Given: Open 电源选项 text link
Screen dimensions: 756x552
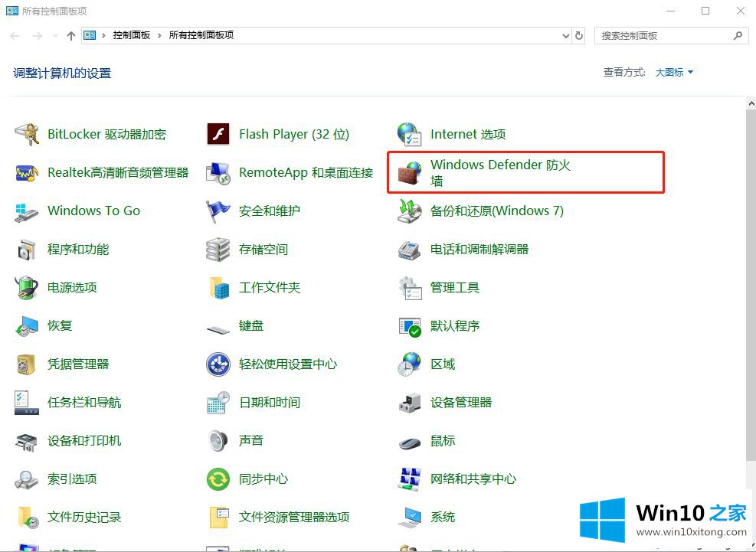Looking at the screenshot, I should point(72,287).
